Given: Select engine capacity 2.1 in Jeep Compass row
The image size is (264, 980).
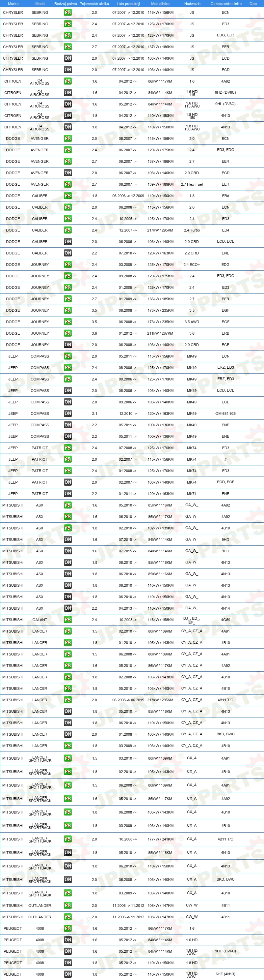Looking at the screenshot, I should click(95, 414).
